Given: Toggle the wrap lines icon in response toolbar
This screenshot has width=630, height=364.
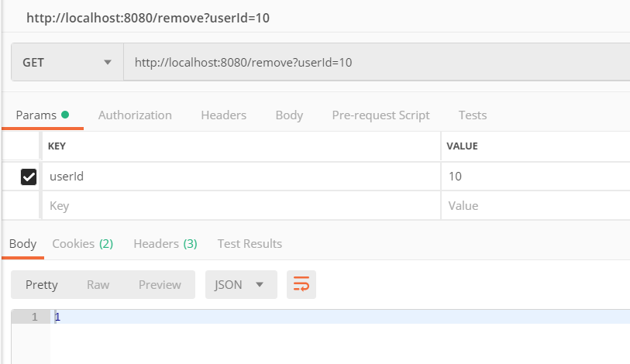Looking at the screenshot, I should pyautogui.click(x=301, y=284).
